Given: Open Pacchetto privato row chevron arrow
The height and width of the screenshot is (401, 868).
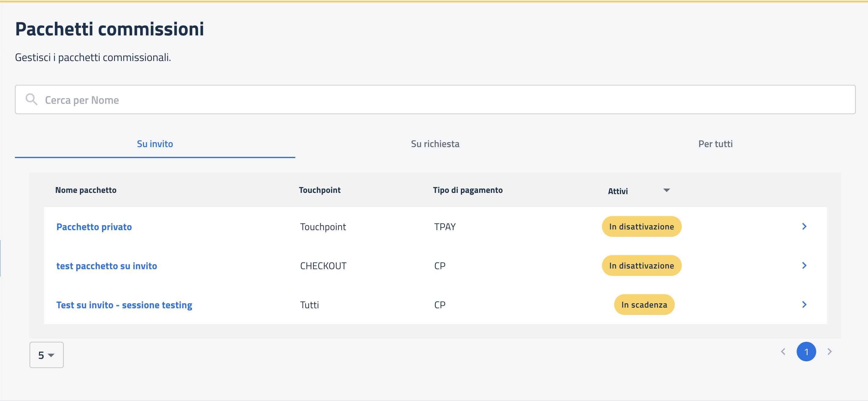Looking at the screenshot, I should 804,226.
